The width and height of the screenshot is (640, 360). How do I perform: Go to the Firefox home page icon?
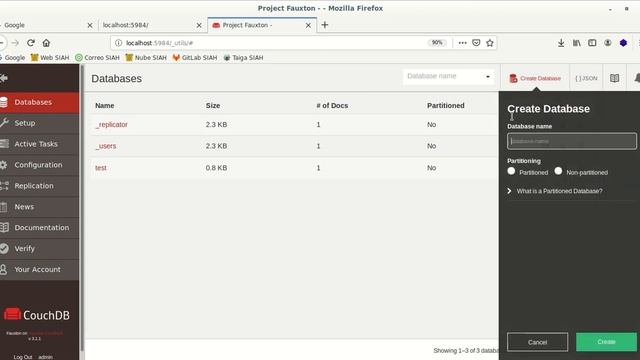(x=46, y=43)
